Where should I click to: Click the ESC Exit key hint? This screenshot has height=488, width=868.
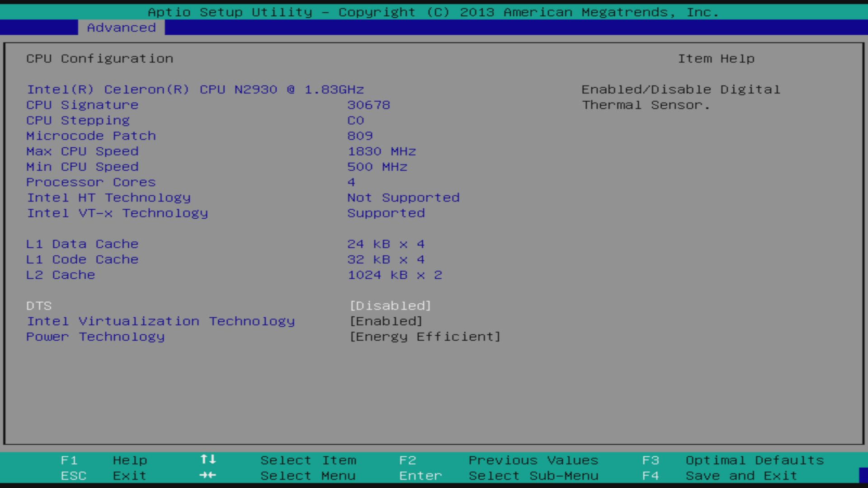coord(104,476)
